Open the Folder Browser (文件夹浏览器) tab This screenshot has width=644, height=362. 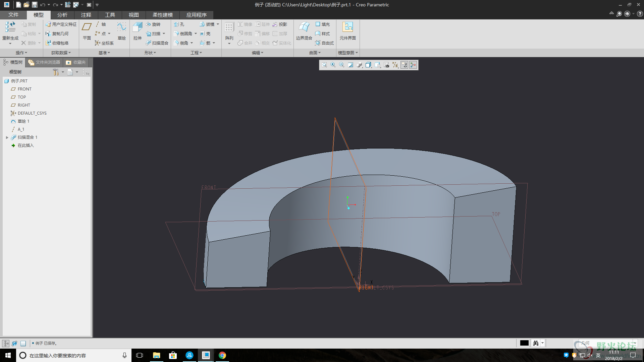[44, 62]
